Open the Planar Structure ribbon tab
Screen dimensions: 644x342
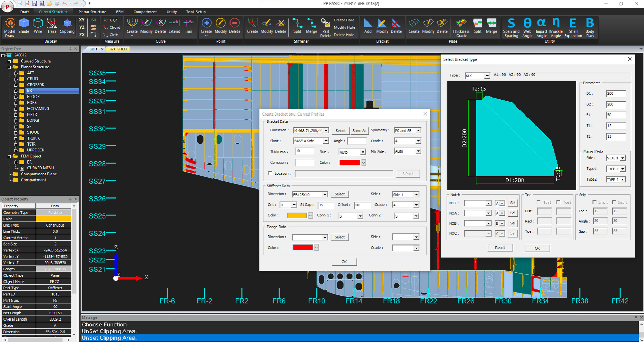(x=92, y=12)
